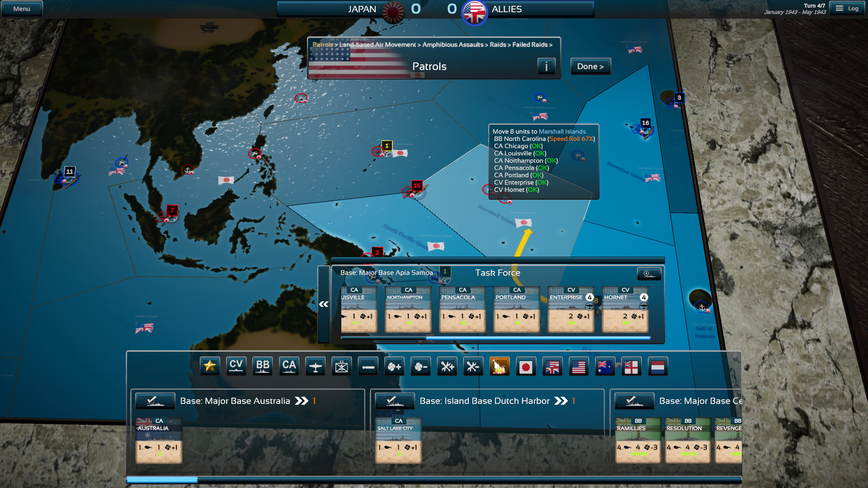
Task: Click the repair-plus wrench filter icon
Action: click(447, 366)
